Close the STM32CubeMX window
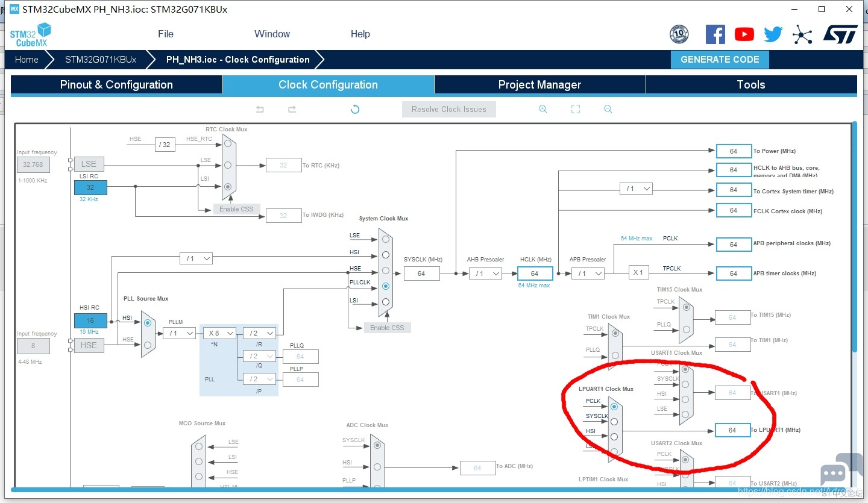 849,9
